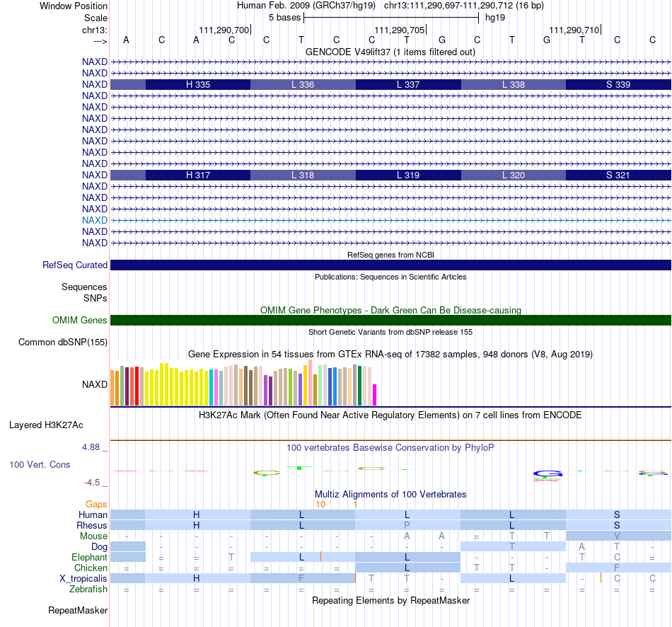Open the RefSeq Curated track label
This screenshot has width=672, height=627.
pyautogui.click(x=74, y=265)
